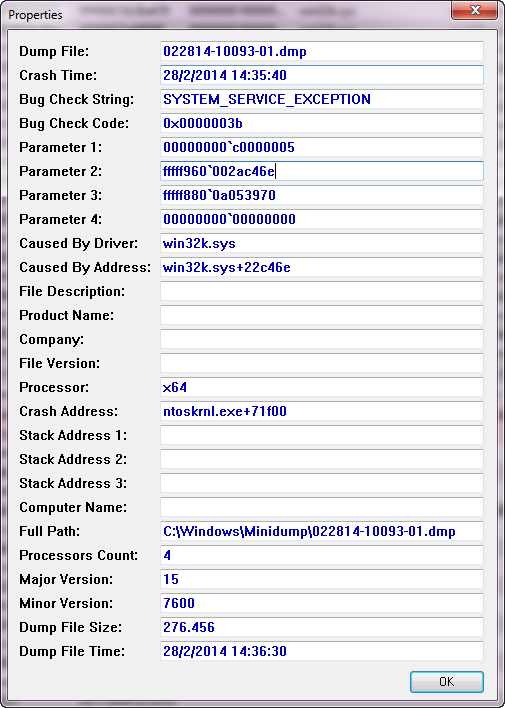Select the Crash Time field

point(322,75)
